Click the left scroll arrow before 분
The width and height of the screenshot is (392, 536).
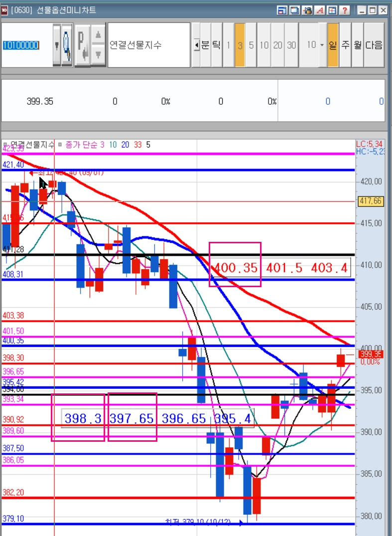pos(196,45)
